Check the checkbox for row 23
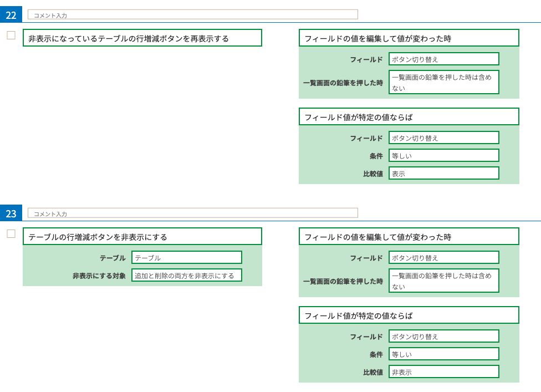This screenshot has height=392, width=541. point(11,233)
